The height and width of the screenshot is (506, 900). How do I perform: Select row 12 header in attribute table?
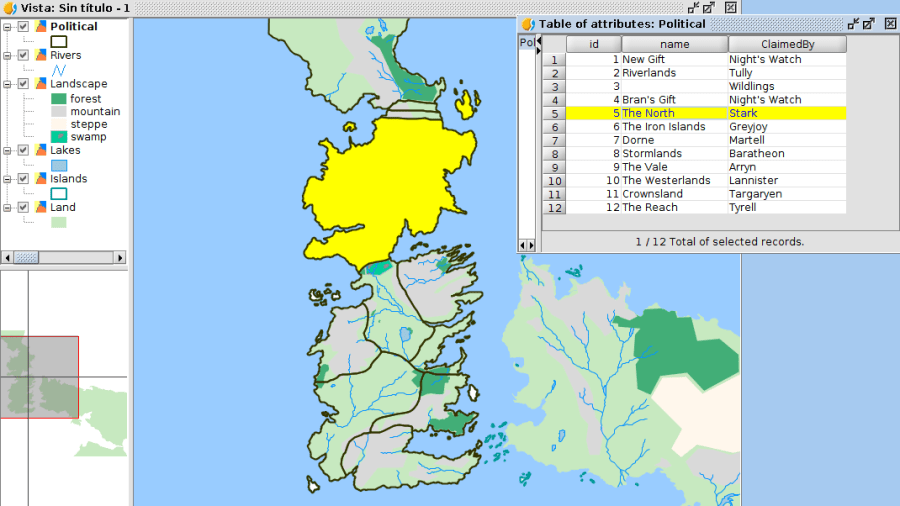click(554, 208)
